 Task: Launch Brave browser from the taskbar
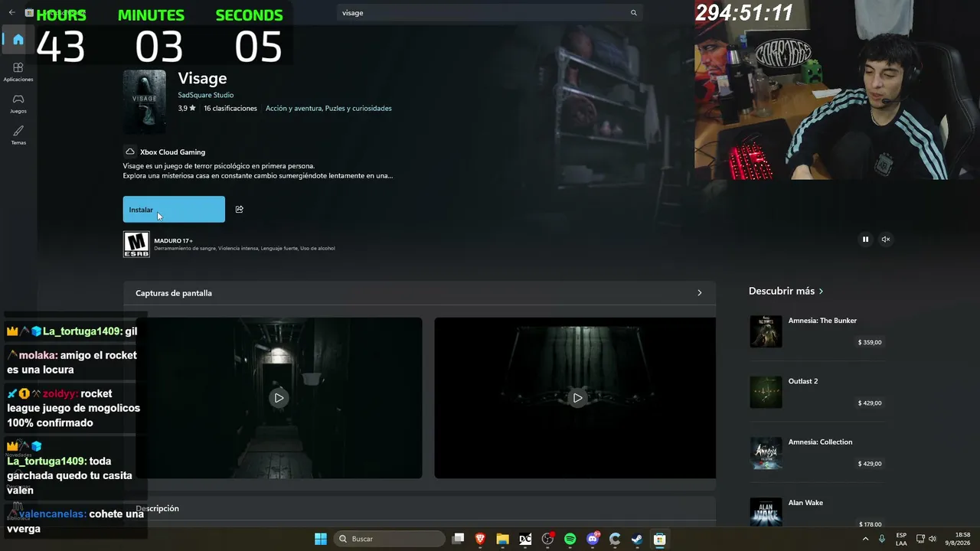click(x=480, y=539)
